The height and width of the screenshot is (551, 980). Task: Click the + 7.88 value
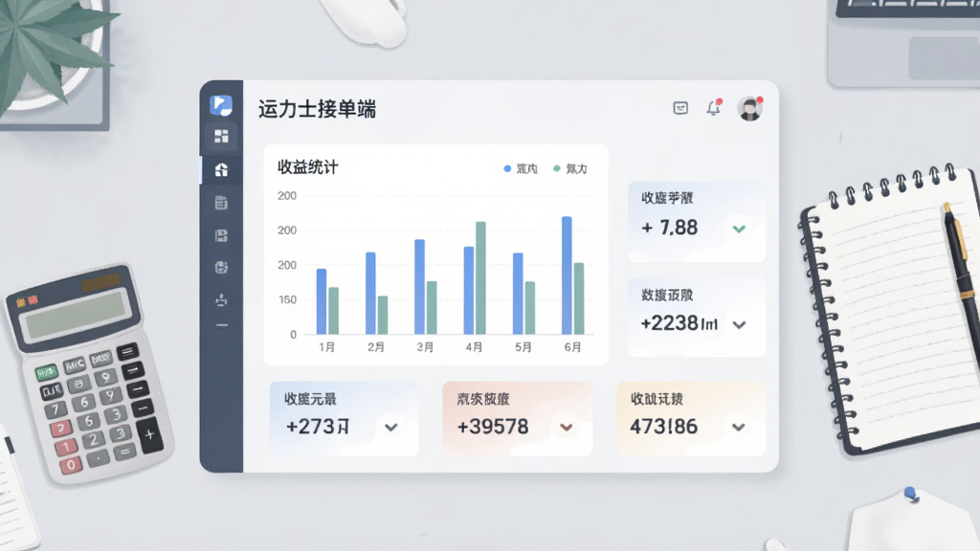pyautogui.click(x=669, y=228)
